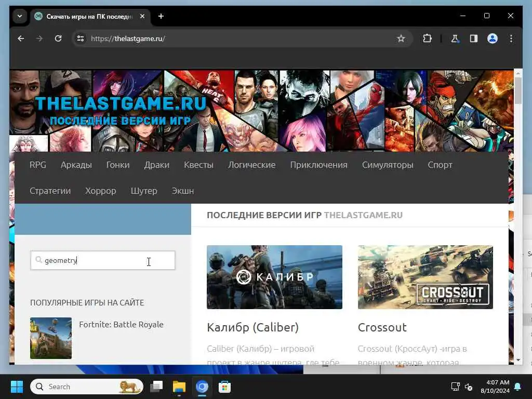Open the network status tray icon
532x399 pixels.
point(455,387)
